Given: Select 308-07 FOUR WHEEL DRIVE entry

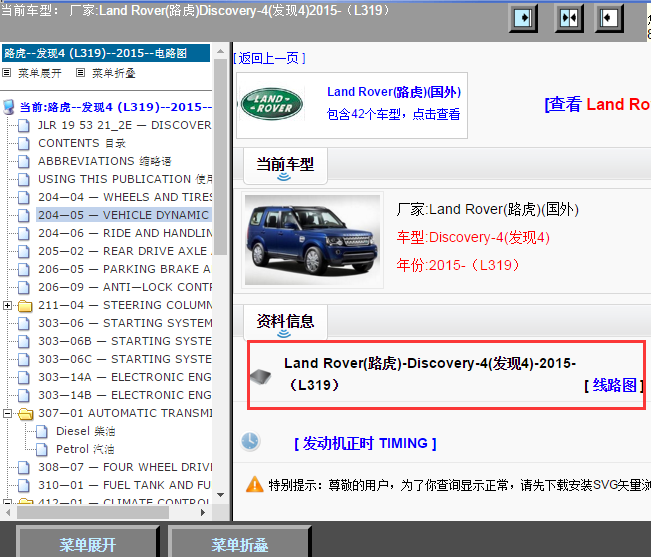Looking at the screenshot, I should point(125,467).
